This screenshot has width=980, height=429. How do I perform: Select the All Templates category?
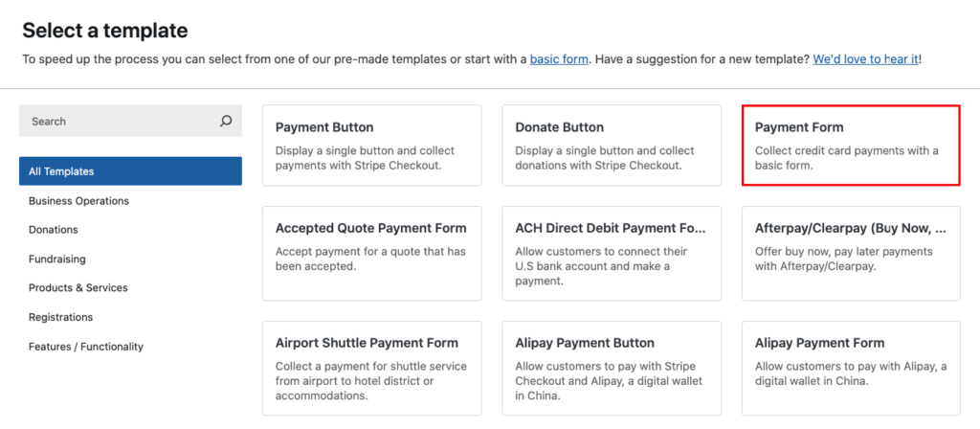[130, 171]
